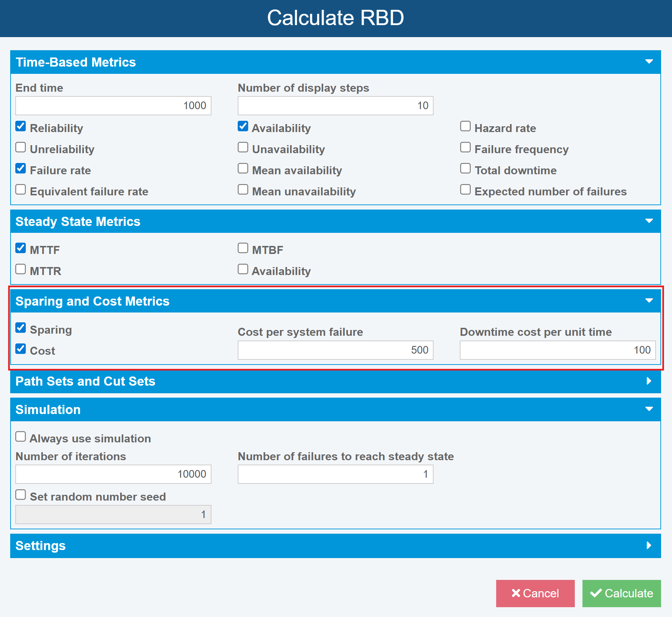The width and height of the screenshot is (672, 617).
Task: Collapse the Time-Based Metrics section arrow
Action: [649, 62]
